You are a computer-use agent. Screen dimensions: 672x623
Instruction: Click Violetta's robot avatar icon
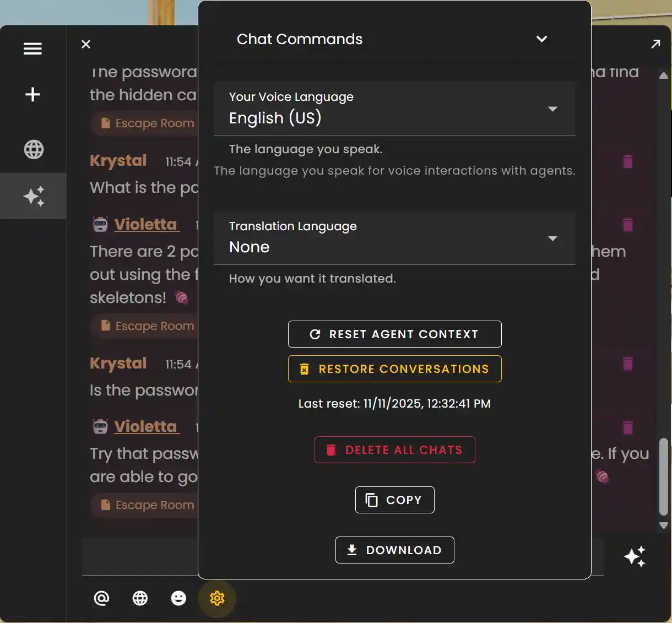100,224
